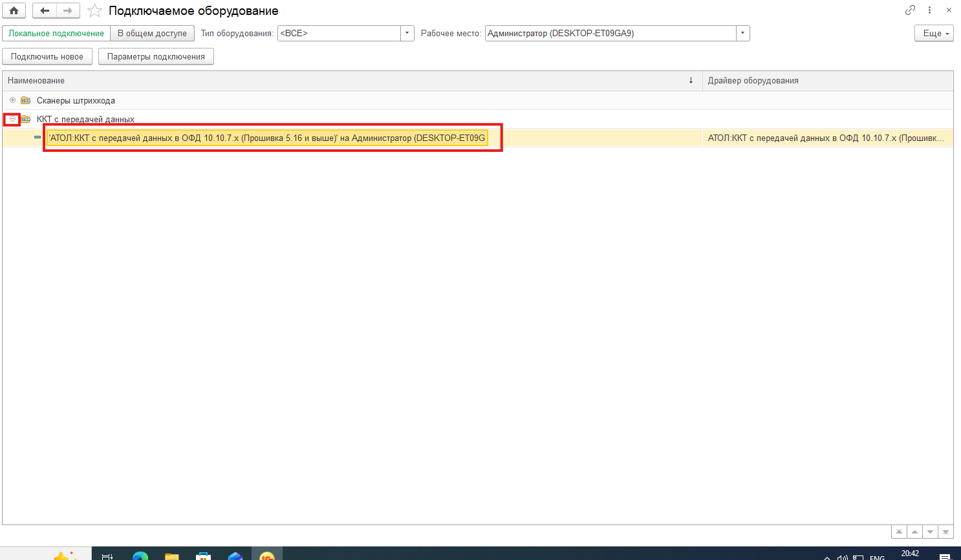Navigate back with the left arrow
961x560 pixels.
point(45,10)
